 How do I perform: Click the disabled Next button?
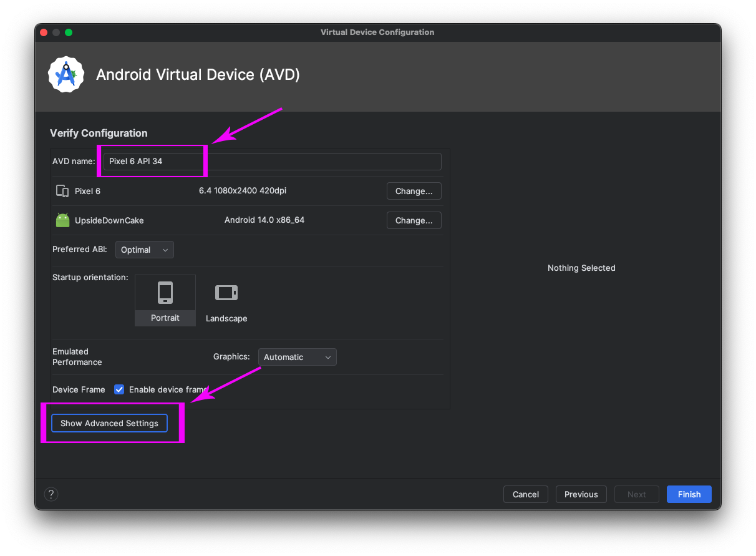click(x=637, y=494)
